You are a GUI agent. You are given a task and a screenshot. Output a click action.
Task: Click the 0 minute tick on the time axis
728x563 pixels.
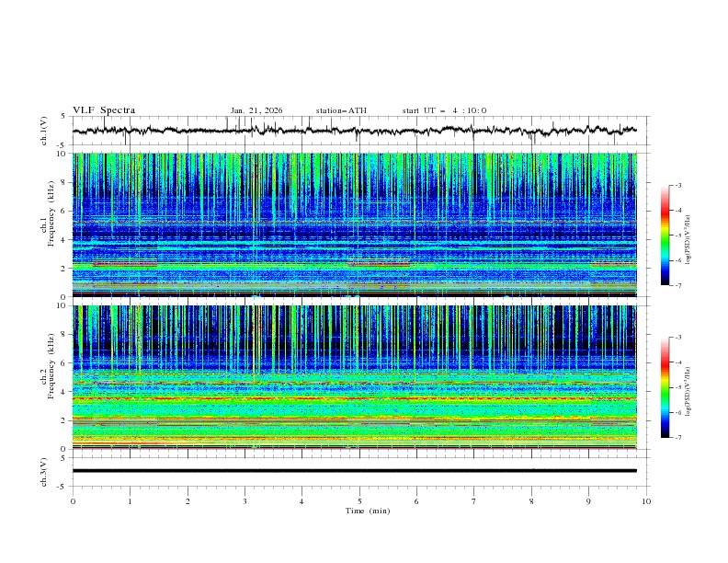click(x=74, y=501)
